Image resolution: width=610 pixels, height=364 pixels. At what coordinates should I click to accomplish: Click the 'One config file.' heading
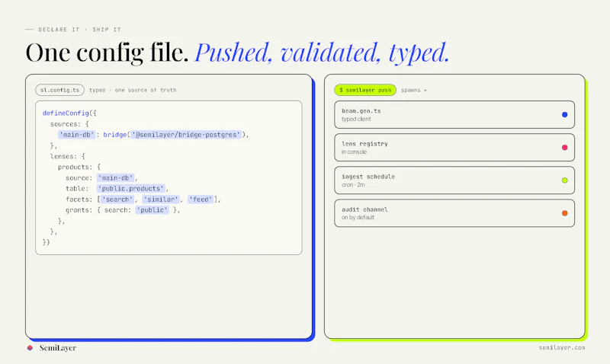tap(107, 53)
